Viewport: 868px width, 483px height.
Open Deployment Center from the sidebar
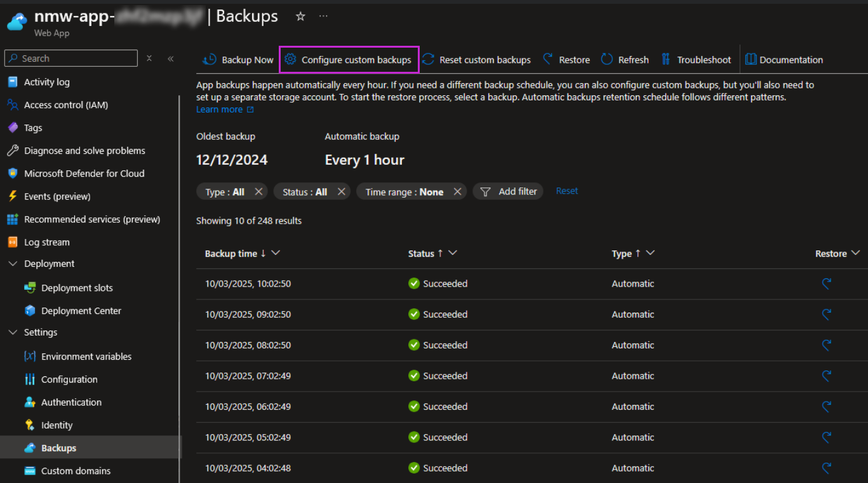[x=81, y=310]
